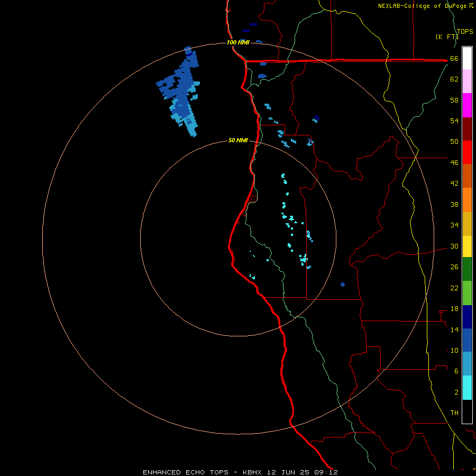476x476 pixels.
Task: Click the legend value "58"
Action: tap(454, 100)
